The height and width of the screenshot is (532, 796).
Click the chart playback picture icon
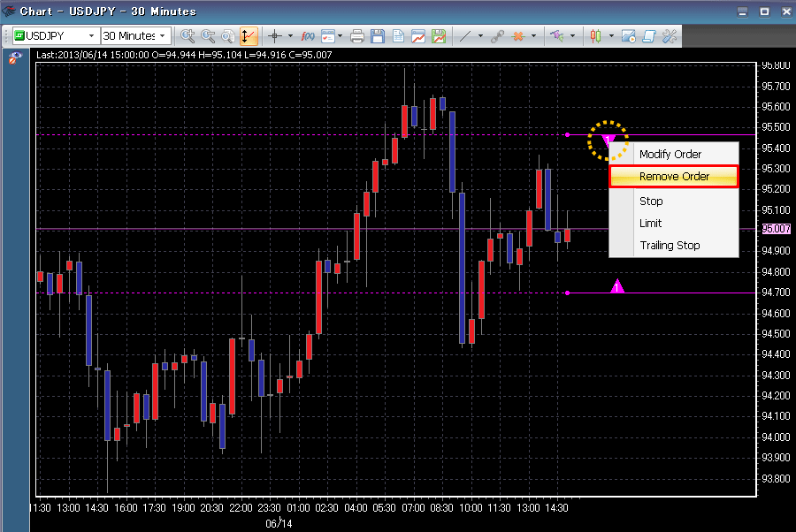pos(629,36)
